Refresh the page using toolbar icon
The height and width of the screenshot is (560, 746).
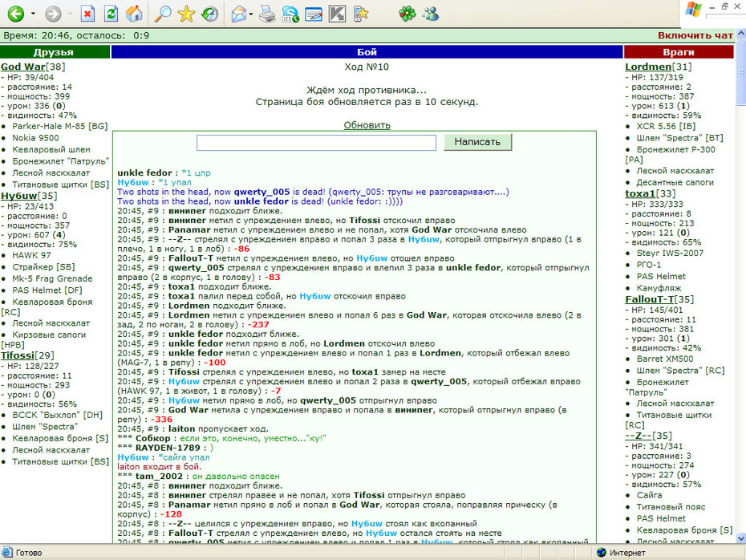tap(111, 14)
